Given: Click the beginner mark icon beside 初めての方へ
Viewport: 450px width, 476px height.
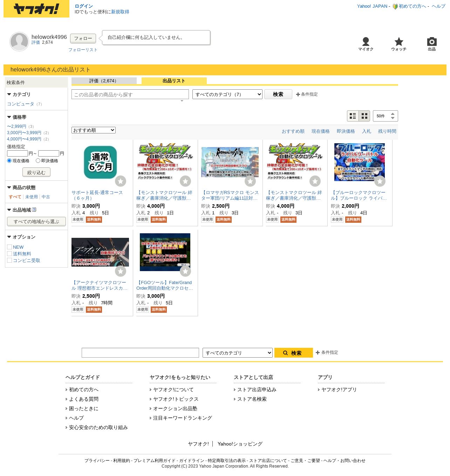Looking at the screenshot, I should (395, 6).
